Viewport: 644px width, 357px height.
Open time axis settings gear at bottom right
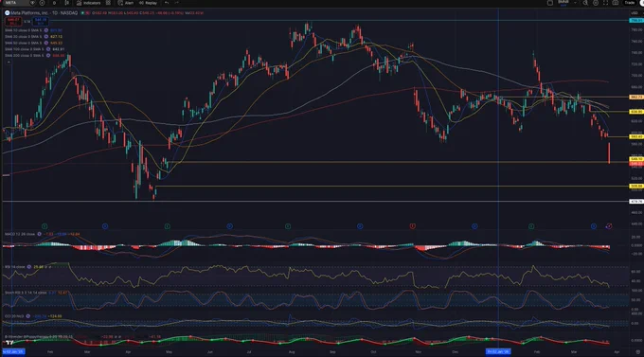pos(637,352)
